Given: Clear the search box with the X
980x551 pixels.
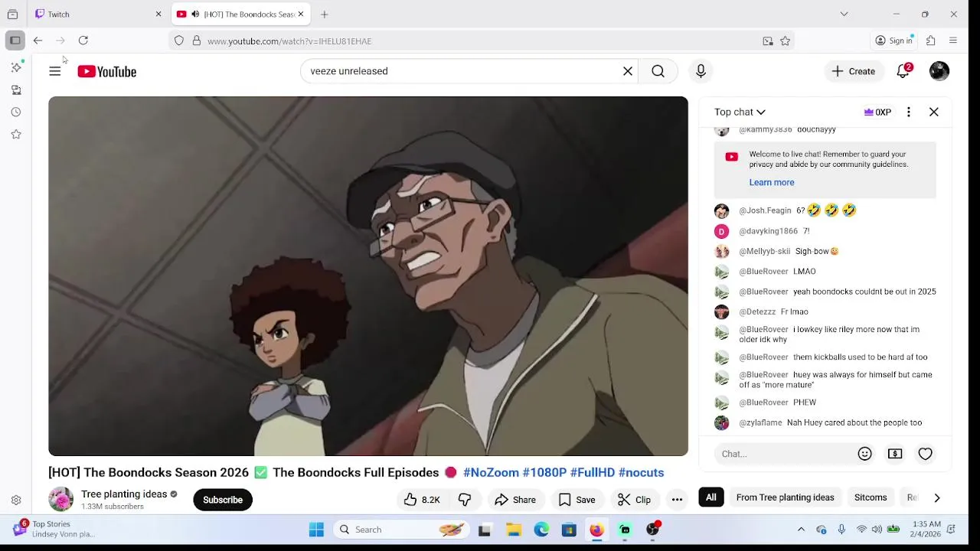Looking at the screenshot, I should click(628, 71).
